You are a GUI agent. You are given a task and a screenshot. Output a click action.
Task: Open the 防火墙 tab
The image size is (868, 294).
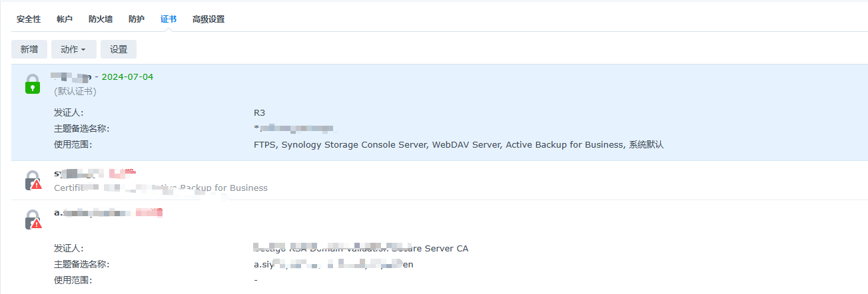click(x=101, y=19)
